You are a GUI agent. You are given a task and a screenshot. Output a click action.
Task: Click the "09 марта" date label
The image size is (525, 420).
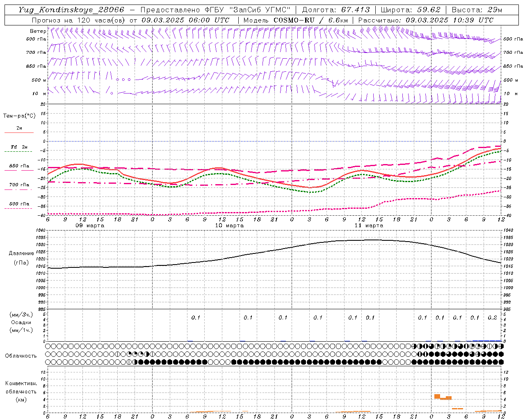(90, 226)
